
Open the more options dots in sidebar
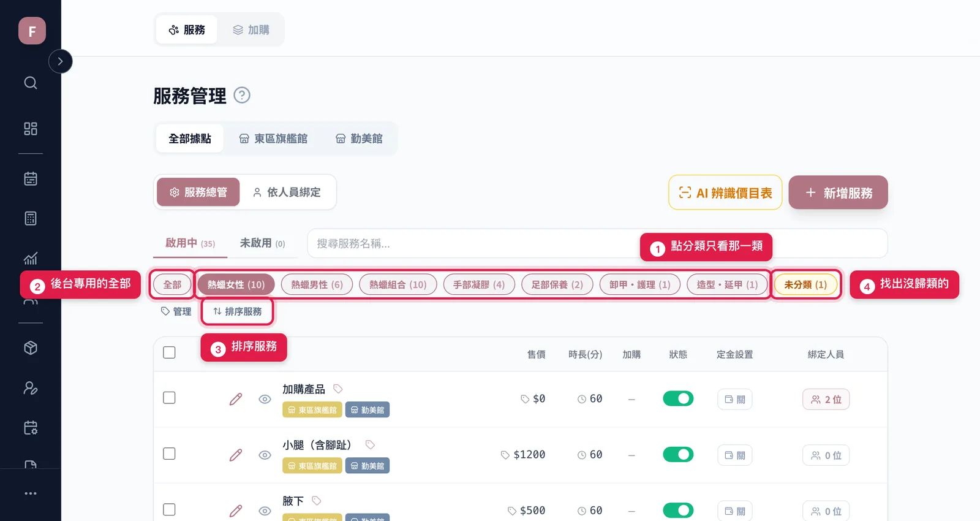[31, 493]
